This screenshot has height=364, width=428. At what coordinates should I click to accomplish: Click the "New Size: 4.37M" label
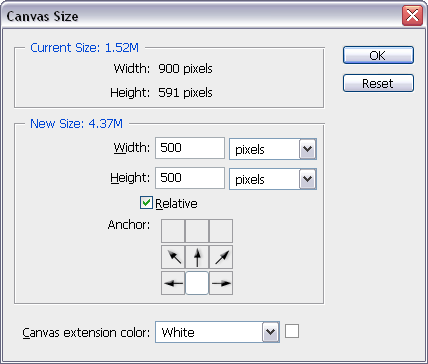(76, 124)
